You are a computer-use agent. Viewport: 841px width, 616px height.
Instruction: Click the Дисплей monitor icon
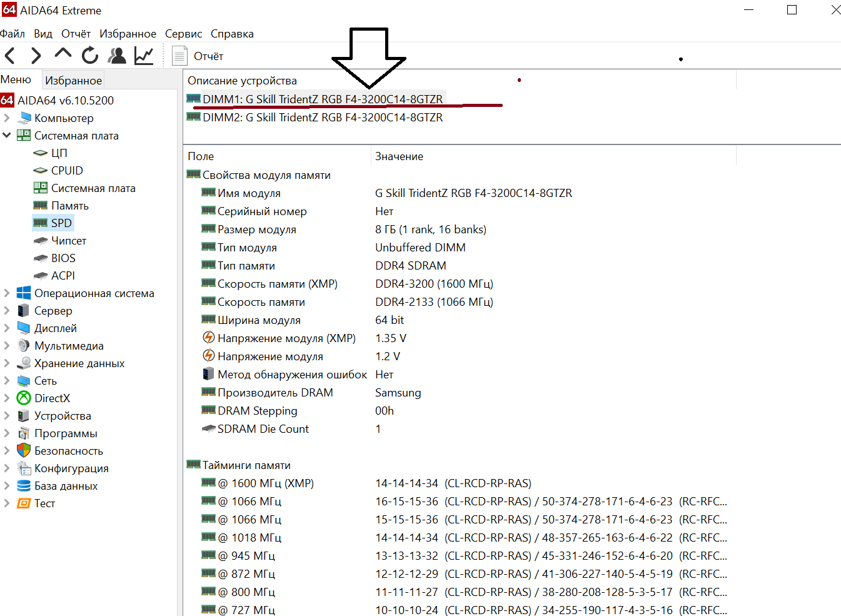pyautogui.click(x=24, y=328)
